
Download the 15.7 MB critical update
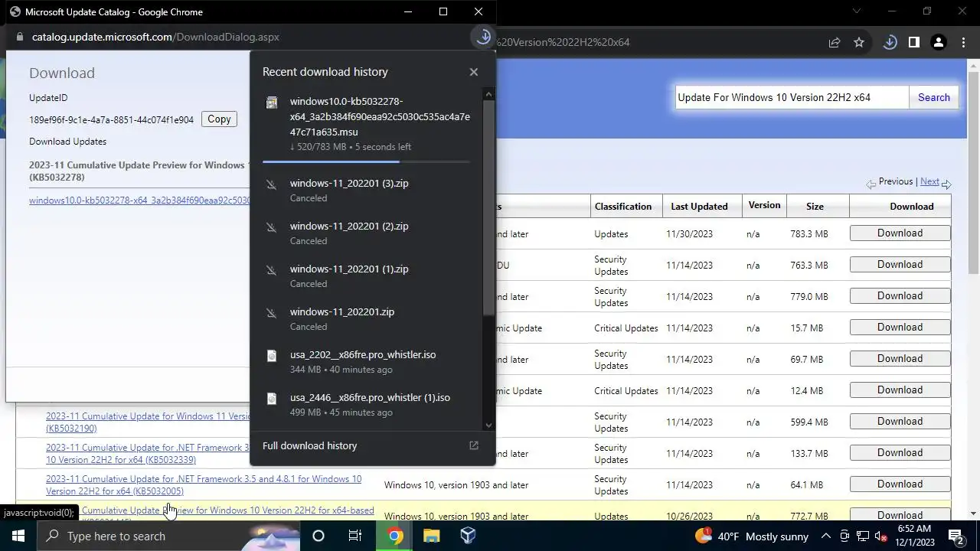click(x=900, y=328)
